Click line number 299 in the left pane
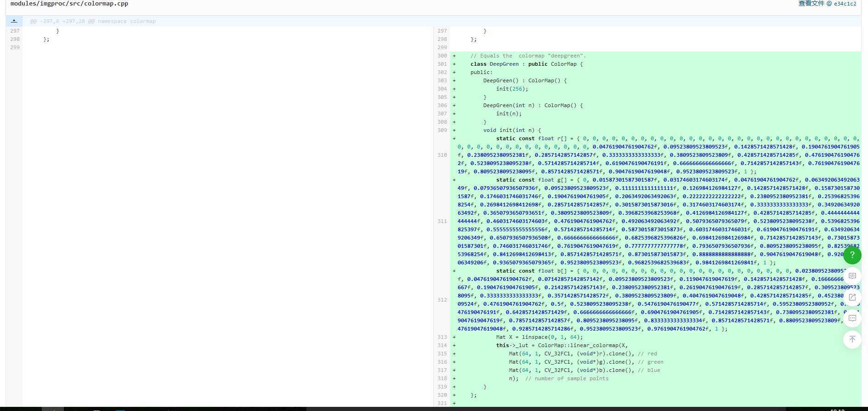Image resolution: width=868 pixels, height=411 pixels. pyautogui.click(x=15, y=47)
